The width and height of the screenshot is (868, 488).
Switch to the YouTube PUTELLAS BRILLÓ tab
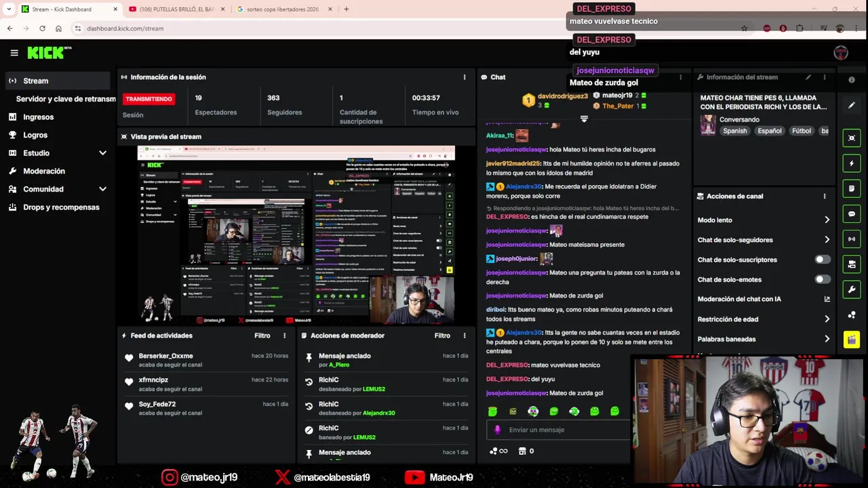pyautogui.click(x=176, y=9)
